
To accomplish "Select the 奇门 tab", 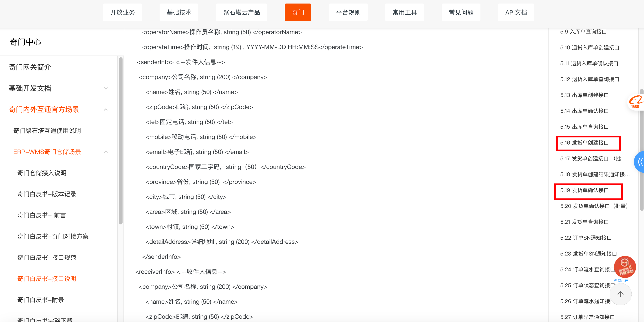I will click(x=298, y=13).
